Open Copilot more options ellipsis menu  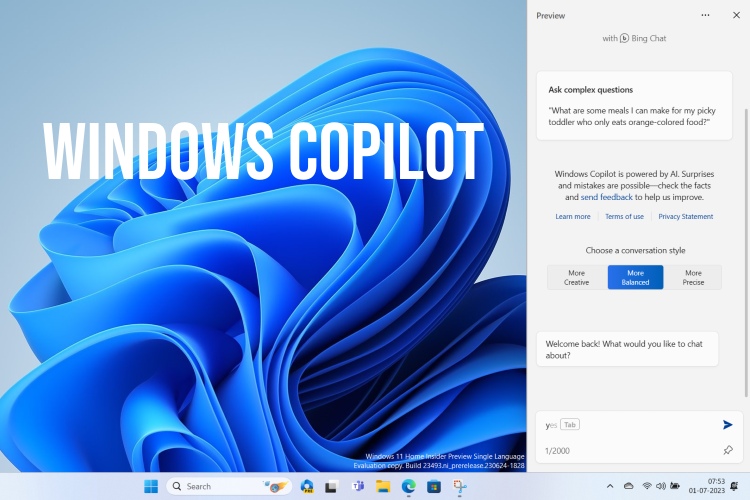[x=705, y=15]
